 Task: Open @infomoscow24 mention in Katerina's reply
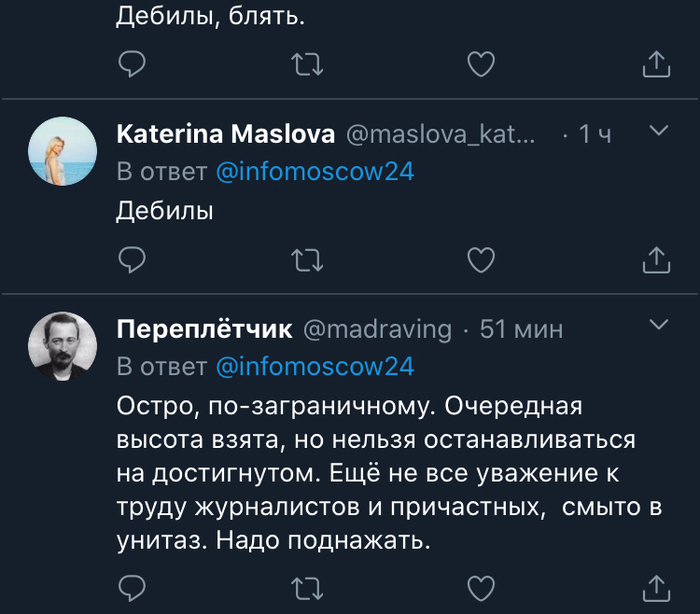click(315, 172)
